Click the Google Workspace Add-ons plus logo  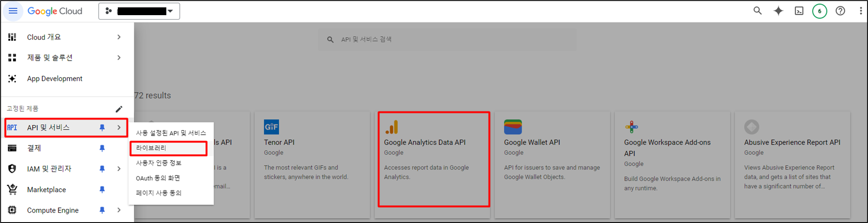632,127
